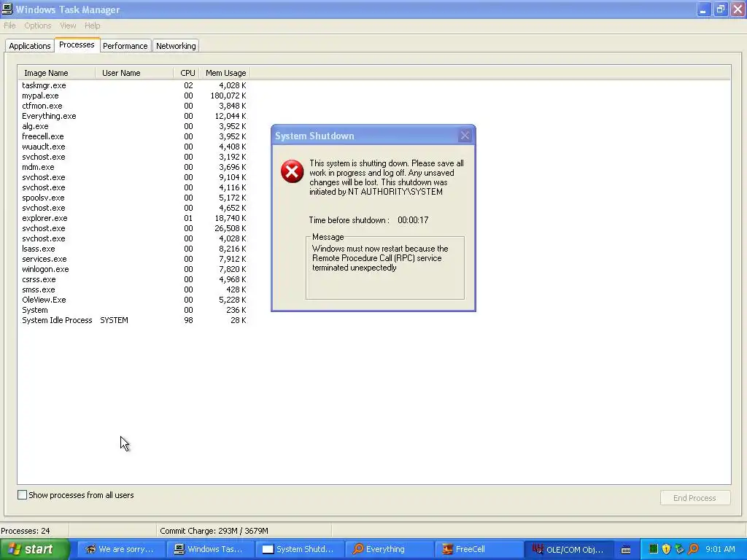Open the Windows Start menu
The width and height of the screenshot is (747, 560).
35,550
